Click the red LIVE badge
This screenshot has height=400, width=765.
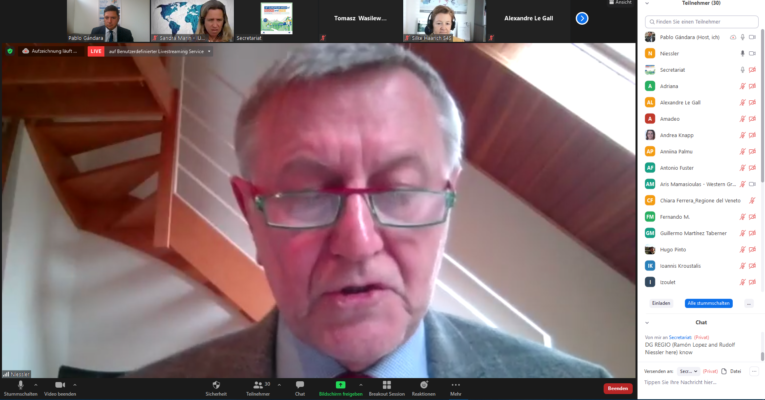[x=96, y=51]
